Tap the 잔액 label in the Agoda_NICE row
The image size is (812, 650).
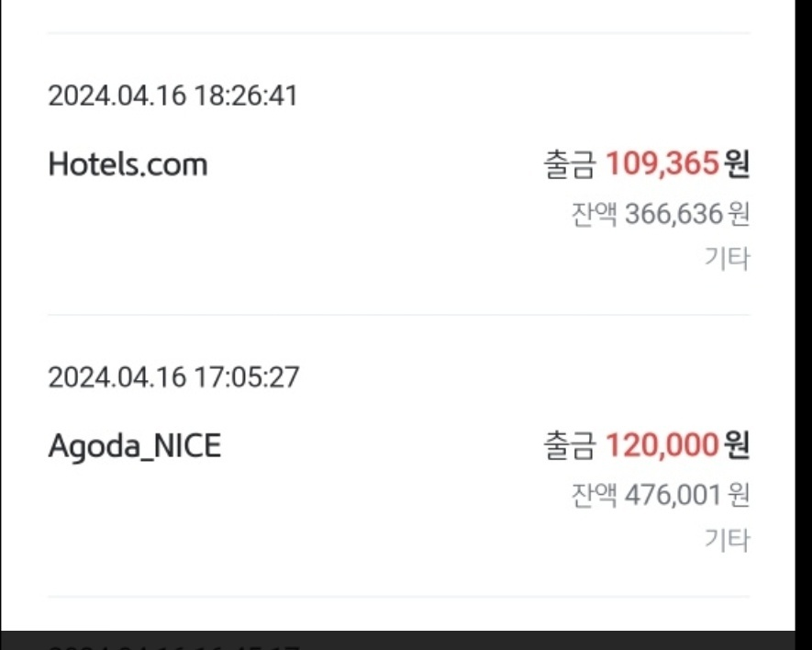point(593,496)
